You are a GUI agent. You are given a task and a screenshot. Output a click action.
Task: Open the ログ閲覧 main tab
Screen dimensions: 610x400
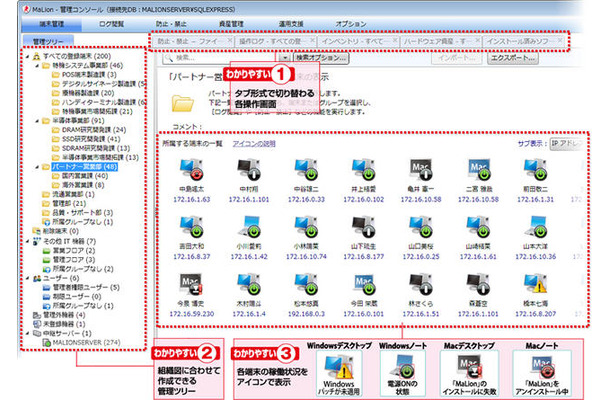pyautogui.click(x=111, y=24)
